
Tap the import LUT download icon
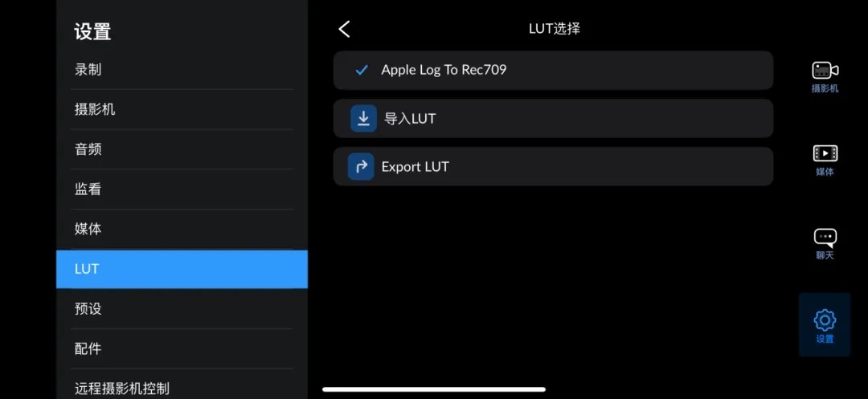(x=363, y=119)
